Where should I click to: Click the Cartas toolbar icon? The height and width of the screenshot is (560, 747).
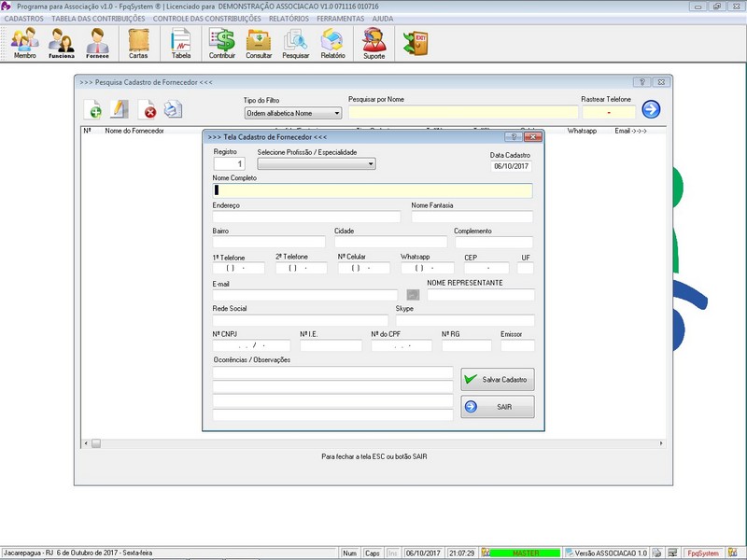pos(138,43)
